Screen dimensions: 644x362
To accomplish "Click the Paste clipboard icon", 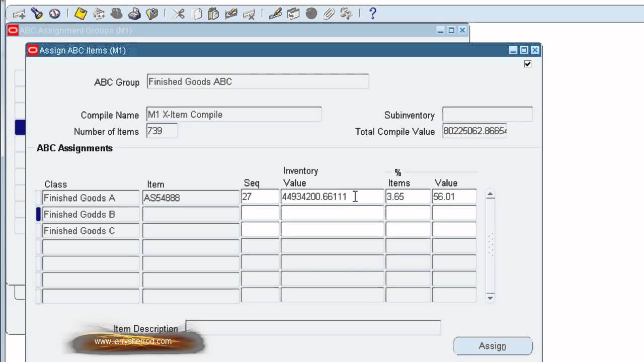I will 213,14.
